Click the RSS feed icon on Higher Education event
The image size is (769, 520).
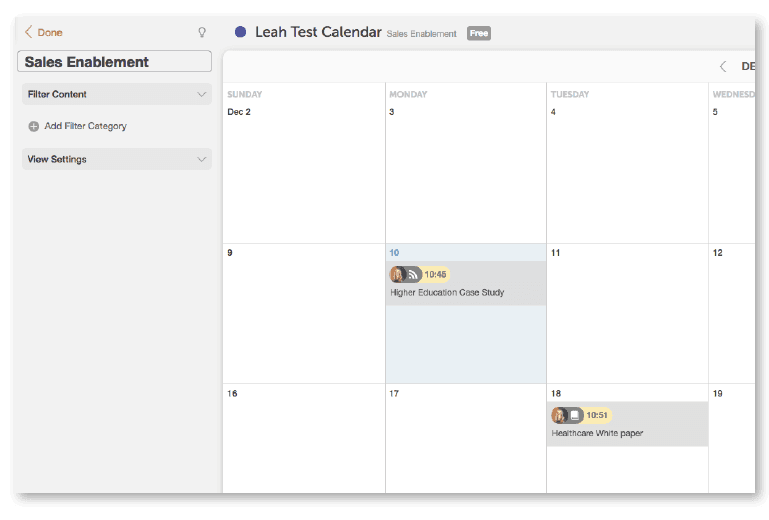pos(413,274)
